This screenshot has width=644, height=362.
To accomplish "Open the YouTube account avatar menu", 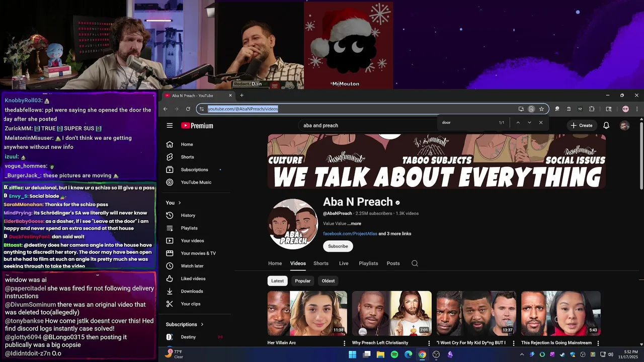I will [624, 126].
